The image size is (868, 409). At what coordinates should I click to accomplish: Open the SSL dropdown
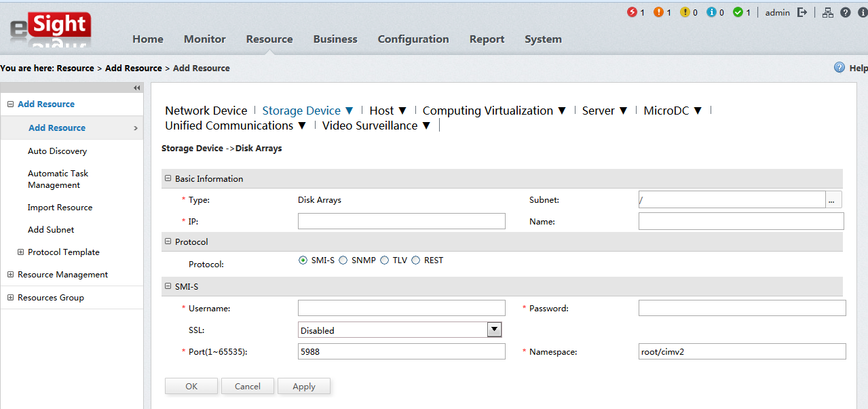click(494, 330)
